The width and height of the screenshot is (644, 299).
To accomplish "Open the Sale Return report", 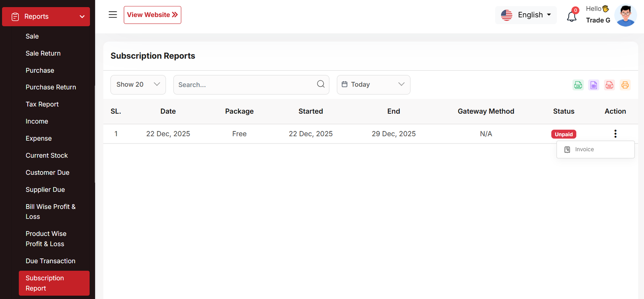I will point(43,53).
